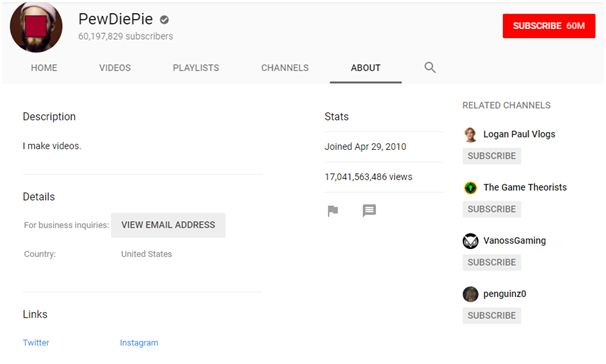Open The Game Theorists channel icon
The width and height of the screenshot is (606, 364).
coord(470,188)
